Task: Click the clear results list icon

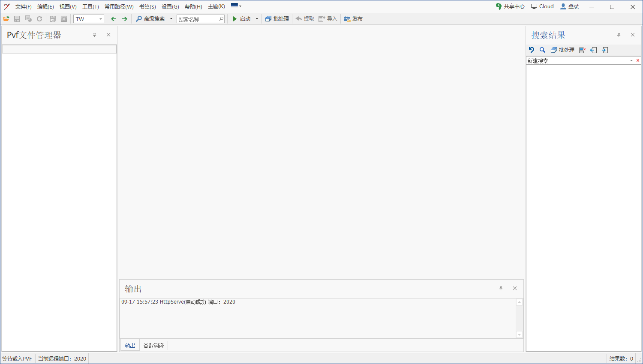Action: click(x=582, y=50)
